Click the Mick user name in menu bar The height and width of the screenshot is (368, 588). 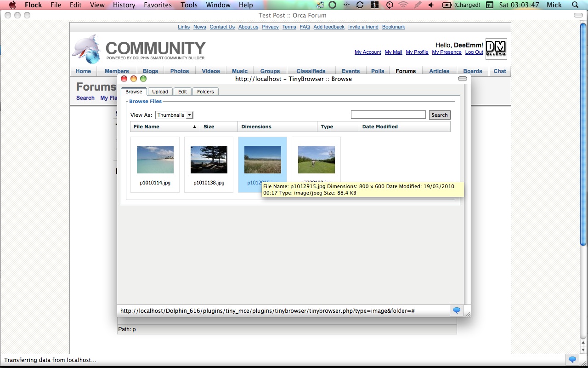coord(554,5)
